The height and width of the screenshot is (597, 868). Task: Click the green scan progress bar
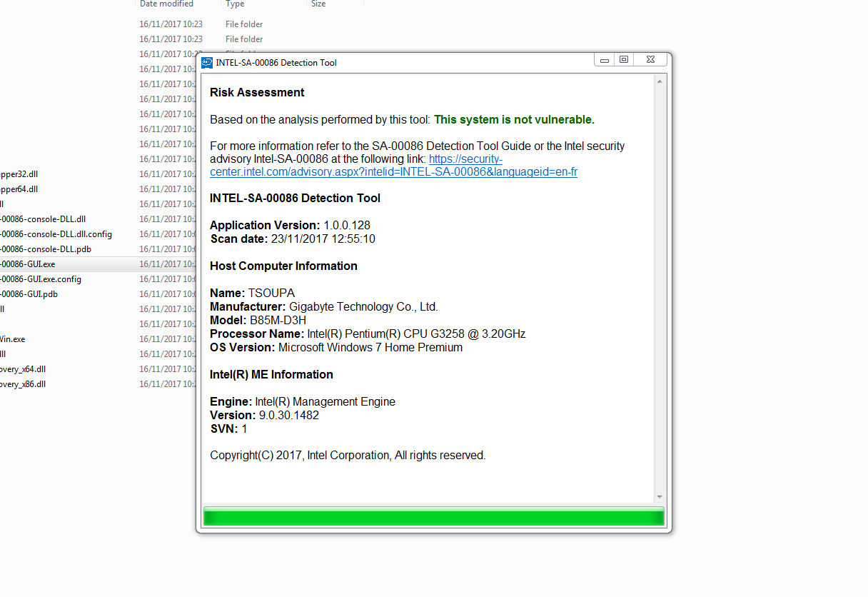click(434, 516)
